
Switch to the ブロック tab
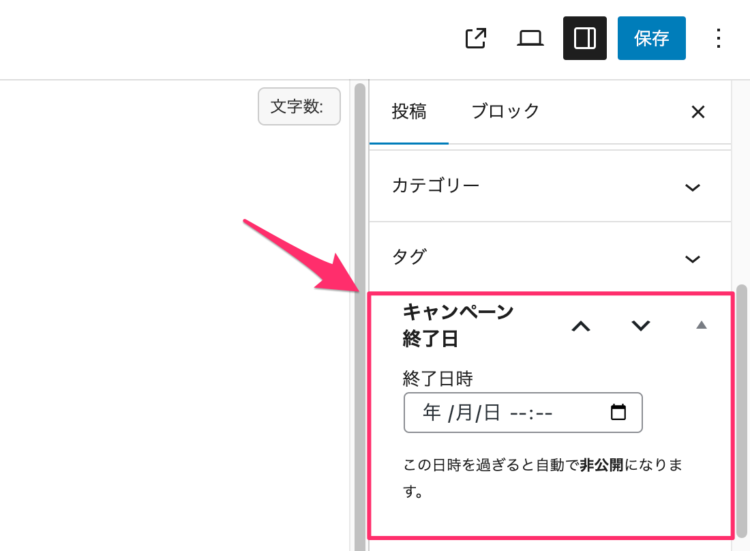505,112
